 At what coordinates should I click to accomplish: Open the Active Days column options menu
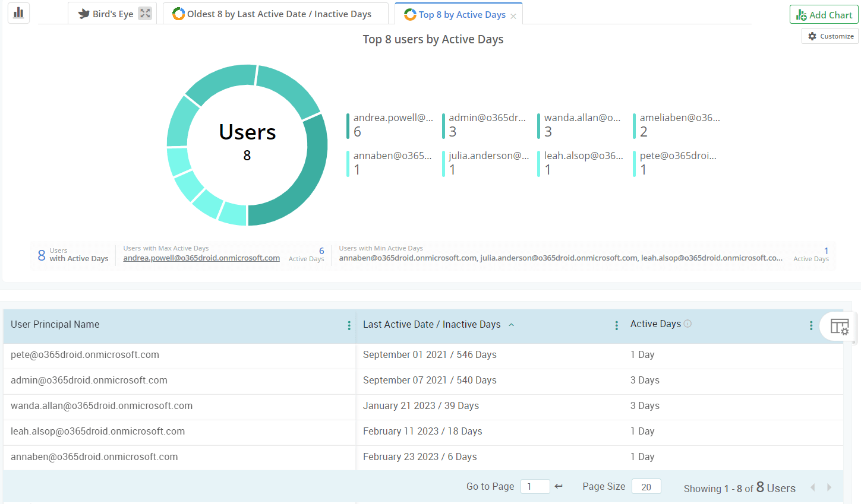(x=810, y=325)
